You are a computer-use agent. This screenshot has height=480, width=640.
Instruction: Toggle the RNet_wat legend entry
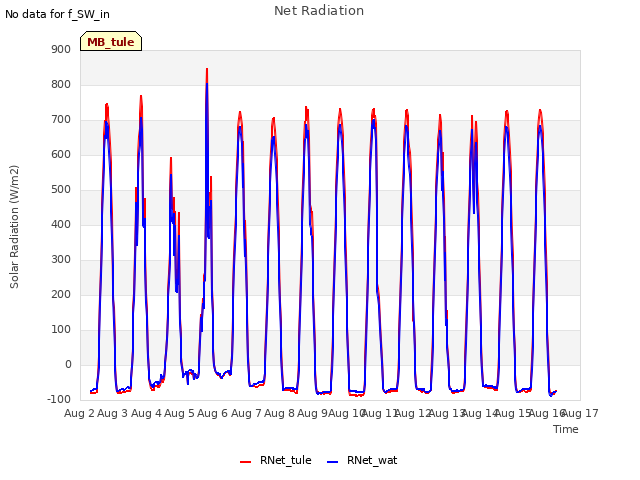click(362, 460)
